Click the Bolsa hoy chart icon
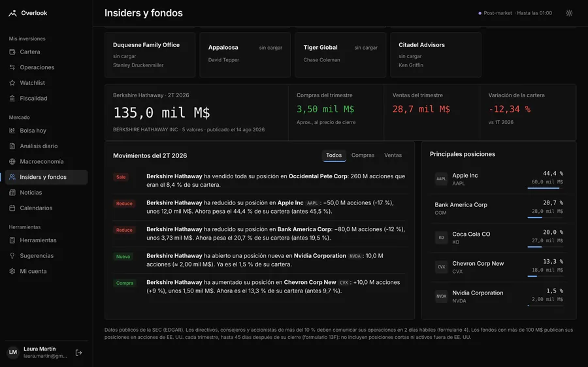 [x=12, y=131]
